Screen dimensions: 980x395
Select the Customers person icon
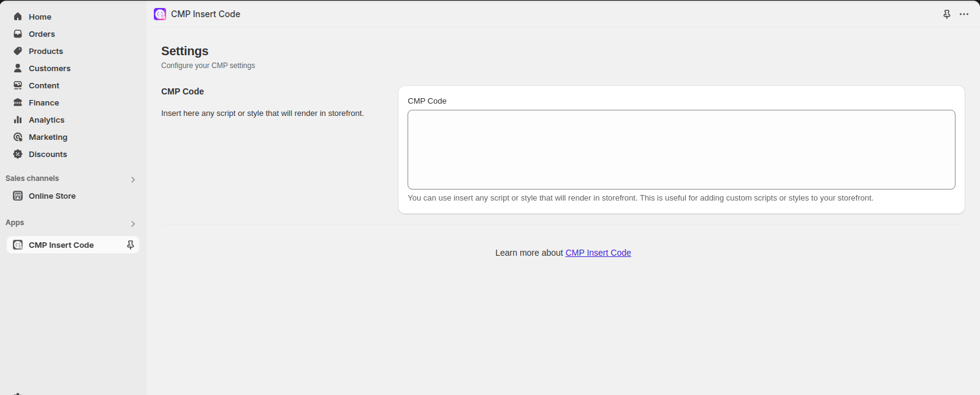point(18,68)
